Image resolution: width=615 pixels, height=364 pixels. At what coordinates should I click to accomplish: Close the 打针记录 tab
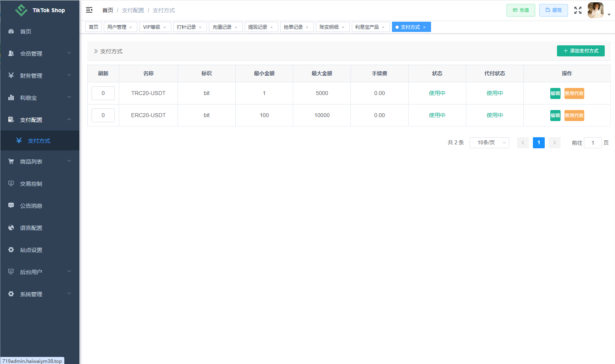pos(200,27)
